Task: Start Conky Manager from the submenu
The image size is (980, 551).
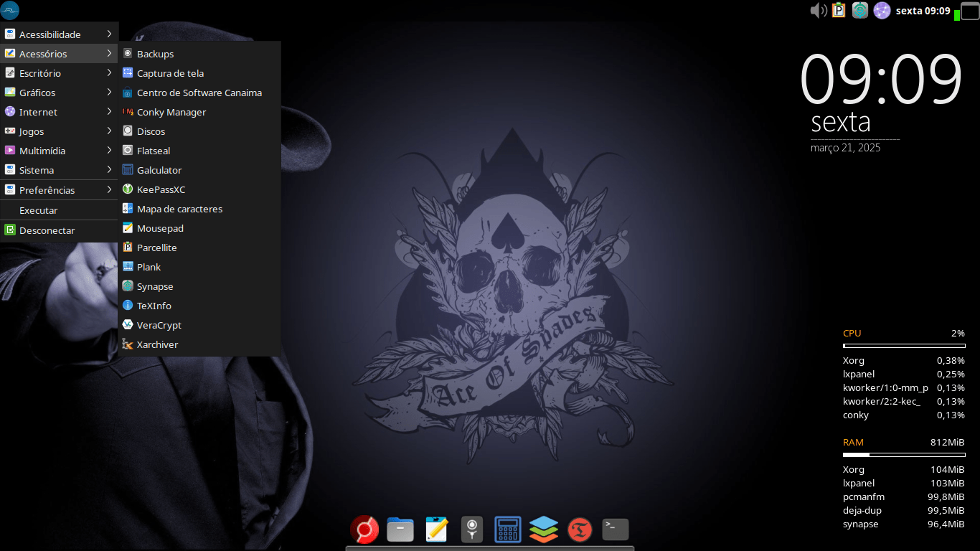Action: (x=199, y=112)
